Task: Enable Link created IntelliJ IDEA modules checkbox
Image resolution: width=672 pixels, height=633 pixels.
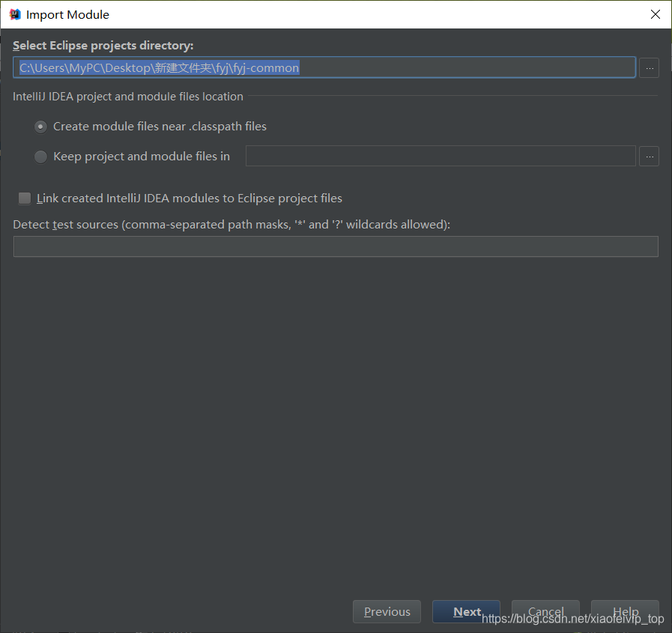Action: (25, 199)
